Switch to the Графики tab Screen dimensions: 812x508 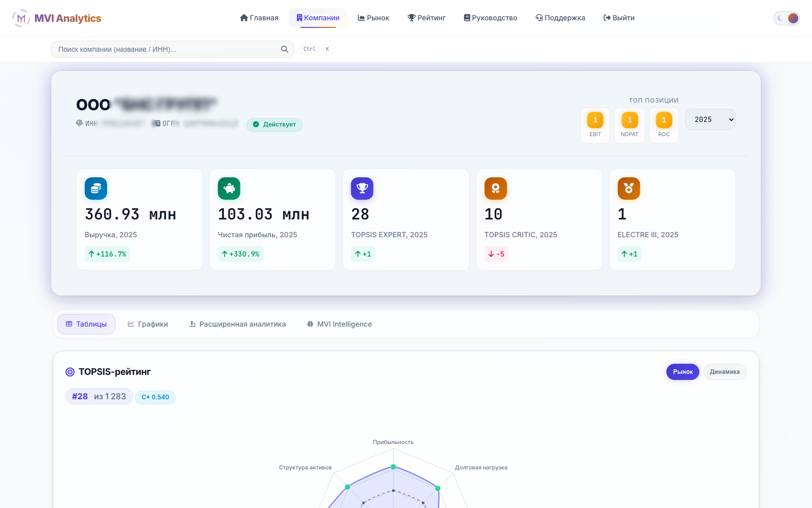click(148, 324)
